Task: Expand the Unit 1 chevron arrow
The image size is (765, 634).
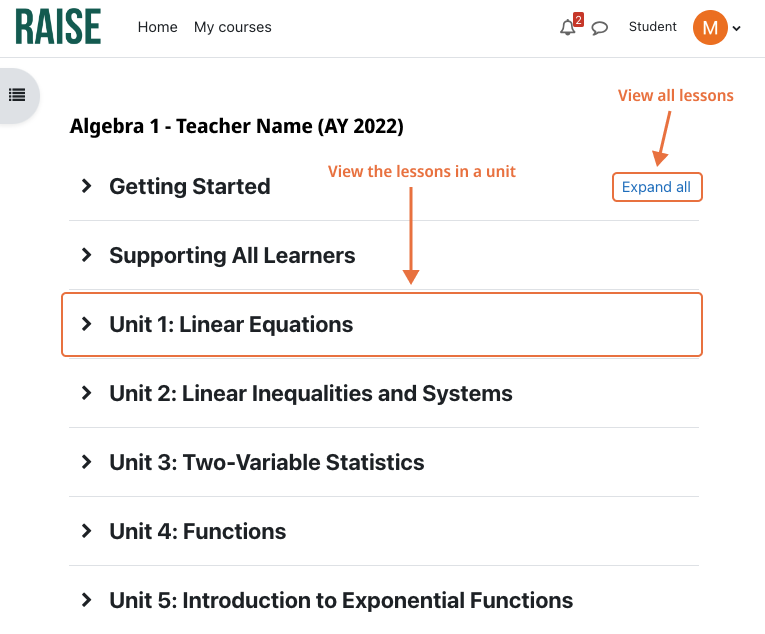Action: coord(87,324)
